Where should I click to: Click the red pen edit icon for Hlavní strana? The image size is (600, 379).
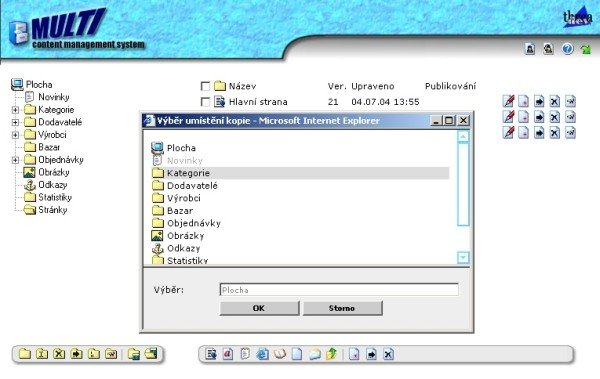[x=509, y=101]
